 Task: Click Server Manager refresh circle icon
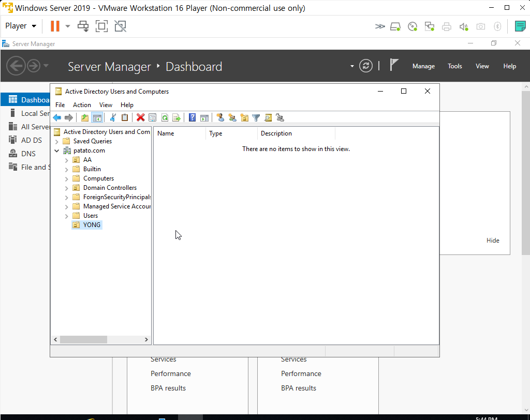pos(366,66)
